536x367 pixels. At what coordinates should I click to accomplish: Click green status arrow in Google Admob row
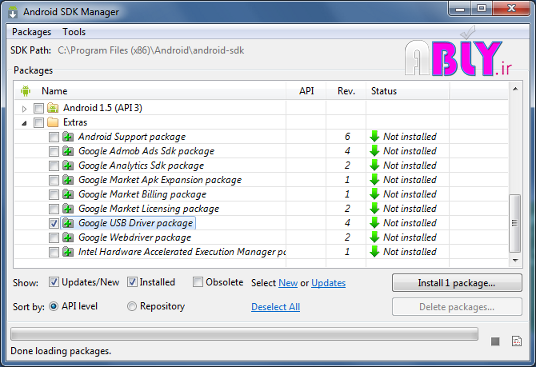375,151
